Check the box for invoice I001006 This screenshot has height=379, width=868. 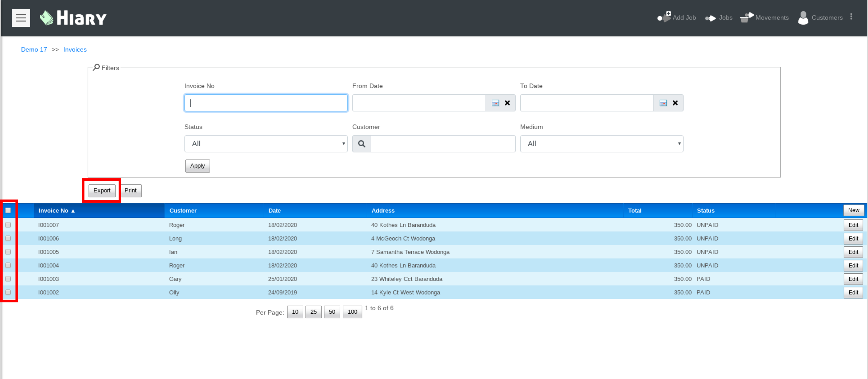point(8,238)
